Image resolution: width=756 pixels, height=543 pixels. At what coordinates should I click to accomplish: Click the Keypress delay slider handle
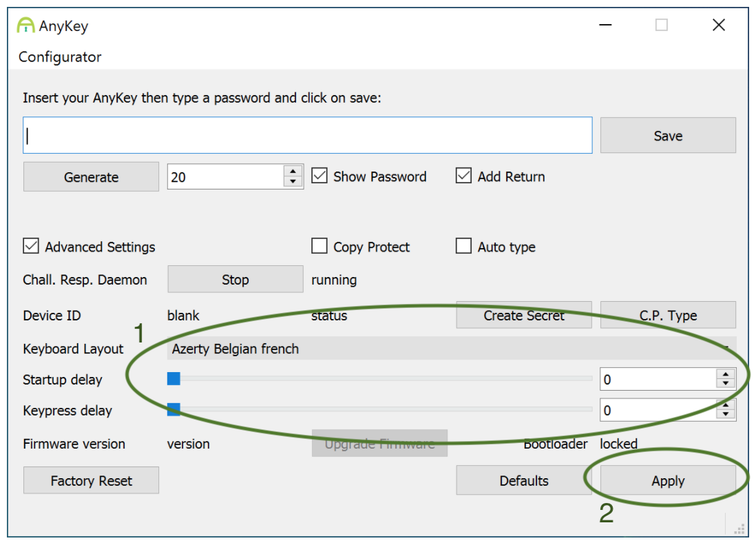coord(174,410)
